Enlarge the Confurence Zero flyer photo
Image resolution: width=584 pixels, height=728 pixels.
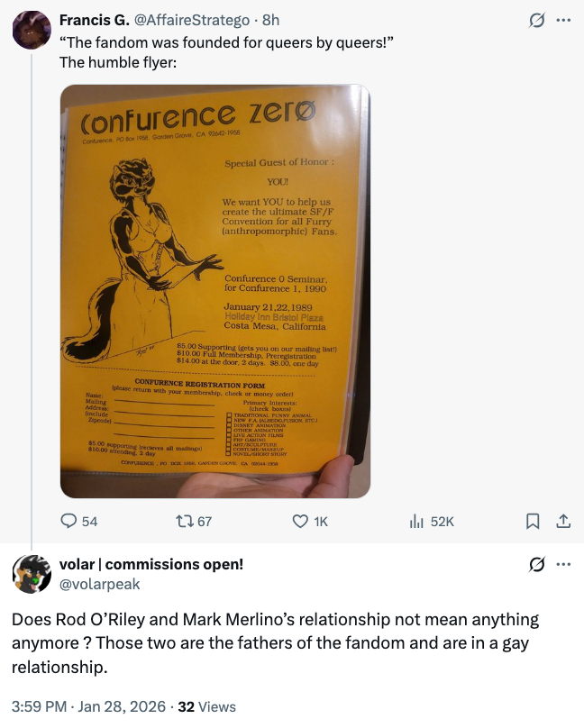coord(215,291)
